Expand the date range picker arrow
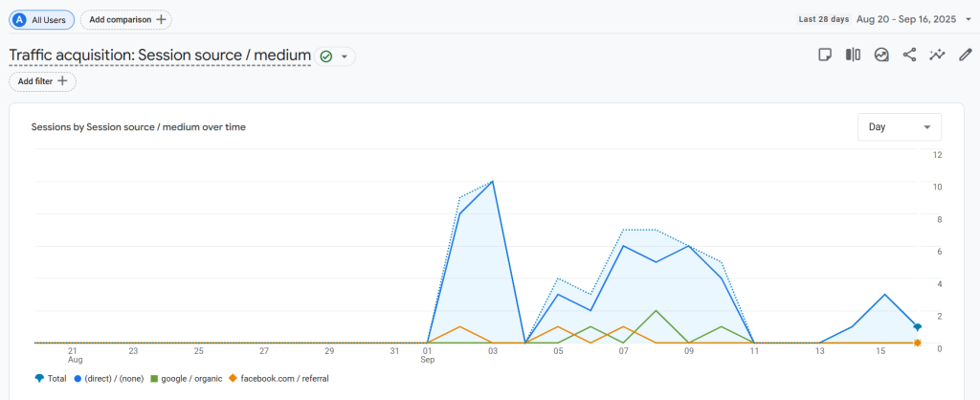This screenshot has width=980, height=400. pos(969,19)
